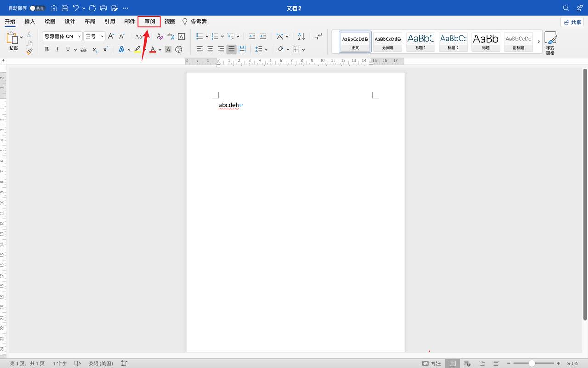Image resolution: width=588 pixels, height=368 pixels.
Task: Switch to the 插入 tab
Action: [x=30, y=22]
